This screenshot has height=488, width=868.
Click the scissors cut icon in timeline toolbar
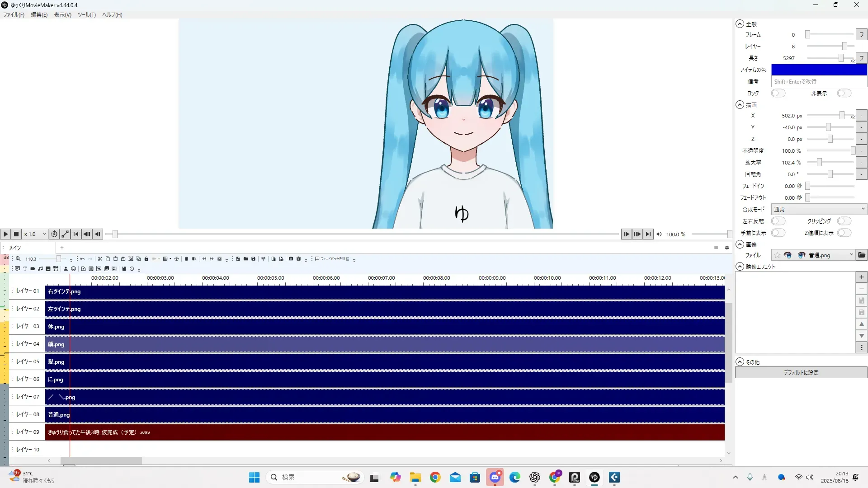100,259
